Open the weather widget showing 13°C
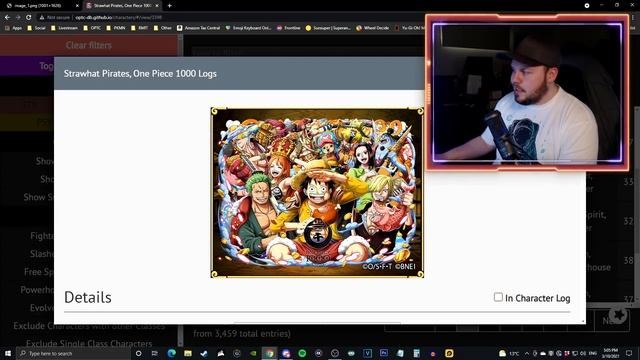The width and height of the screenshot is (640, 360). pos(509,353)
